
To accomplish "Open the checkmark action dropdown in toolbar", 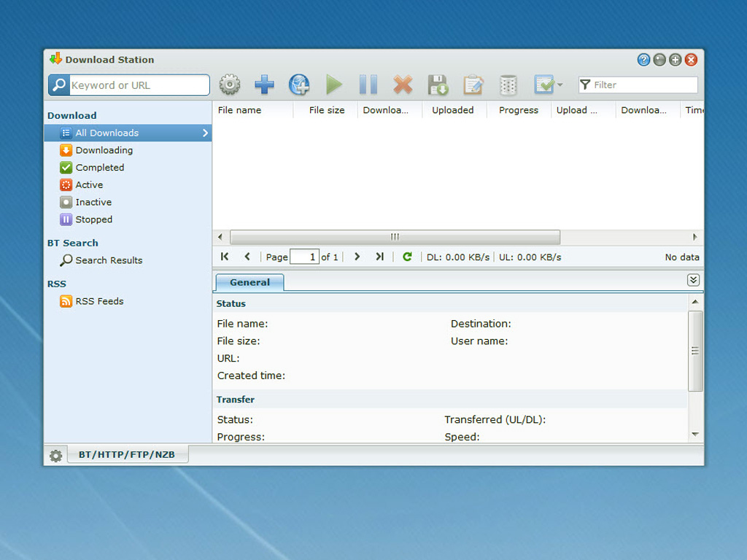I will pos(549,85).
